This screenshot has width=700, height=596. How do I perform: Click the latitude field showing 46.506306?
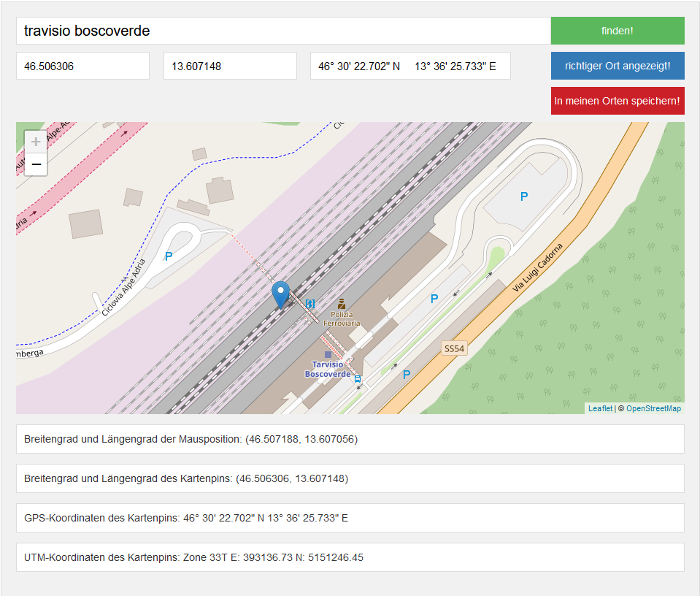click(82, 66)
